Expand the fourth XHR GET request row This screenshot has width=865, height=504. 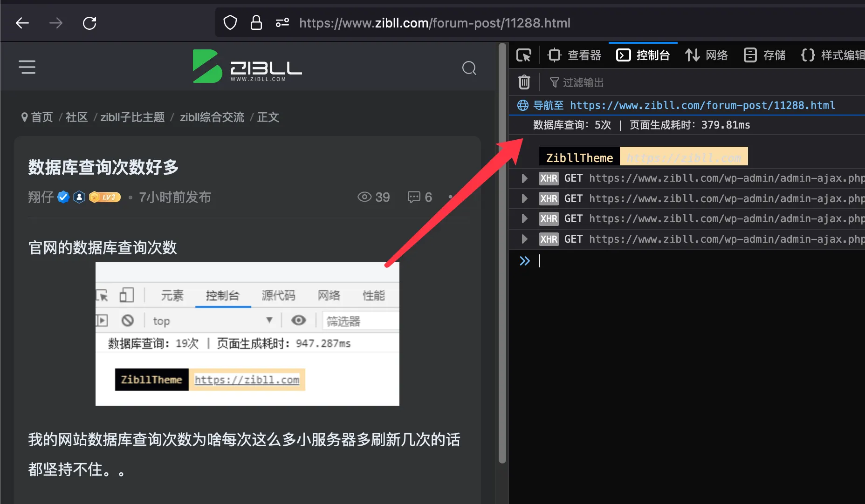524,239
